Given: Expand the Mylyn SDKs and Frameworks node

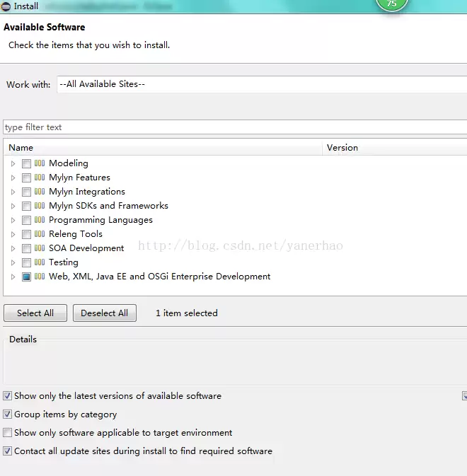Looking at the screenshot, I should coord(13,206).
